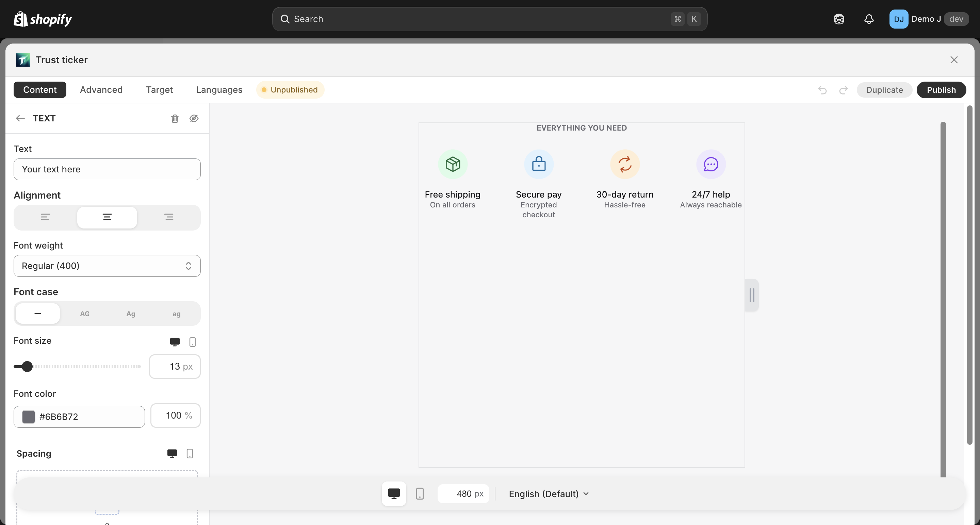Open the notifications bell
The width and height of the screenshot is (980, 525).
[x=869, y=19]
